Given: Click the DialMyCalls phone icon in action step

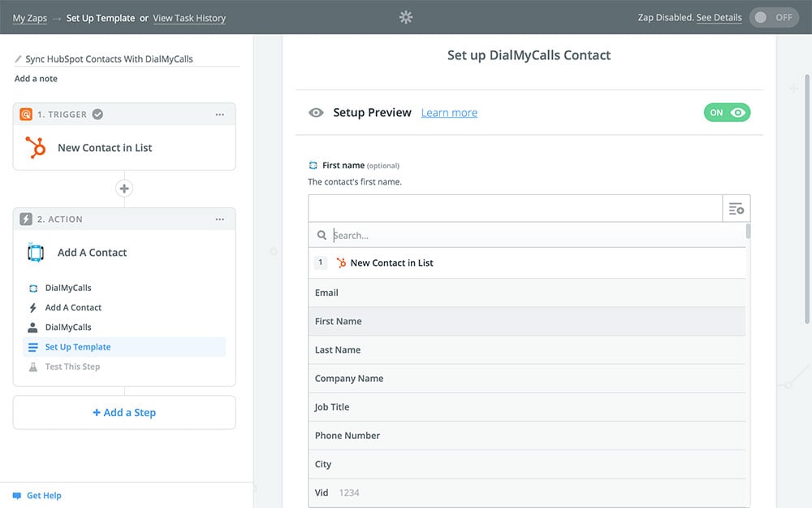Looking at the screenshot, I should point(36,253).
